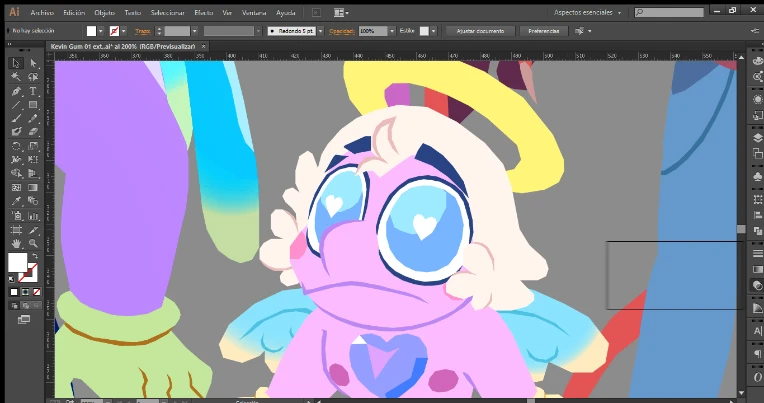Pick the Lasso tool
Image resolution: width=764 pixels, height=403 pixels.
pos(33,77)
